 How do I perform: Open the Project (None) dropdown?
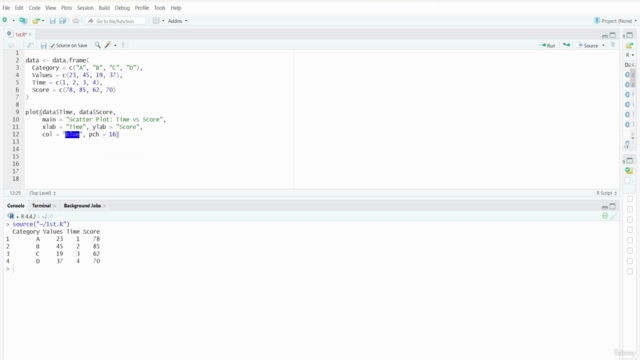tap(616, 21)
